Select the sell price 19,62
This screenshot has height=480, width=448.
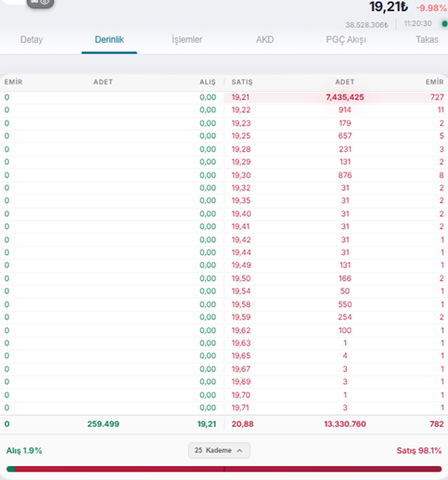point(241,331)
